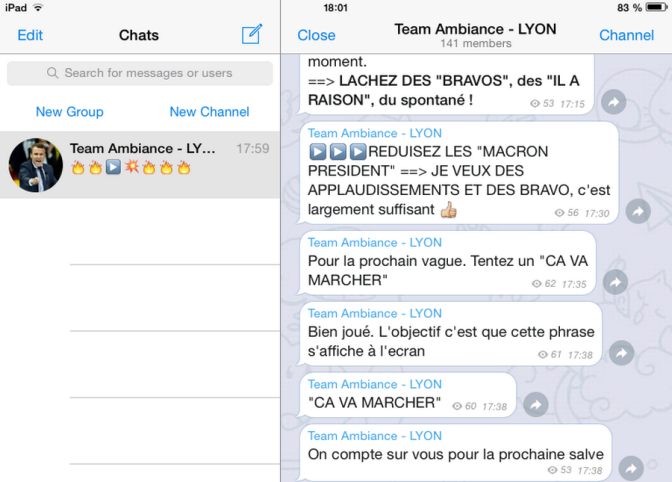
Task: Open the Channel info button
Action: (x=626, y=35)
